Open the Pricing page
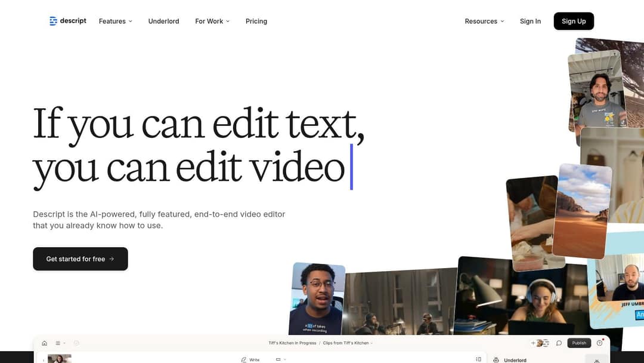The width and height of the screenshot is (644, 363). [x=256, y=21]
